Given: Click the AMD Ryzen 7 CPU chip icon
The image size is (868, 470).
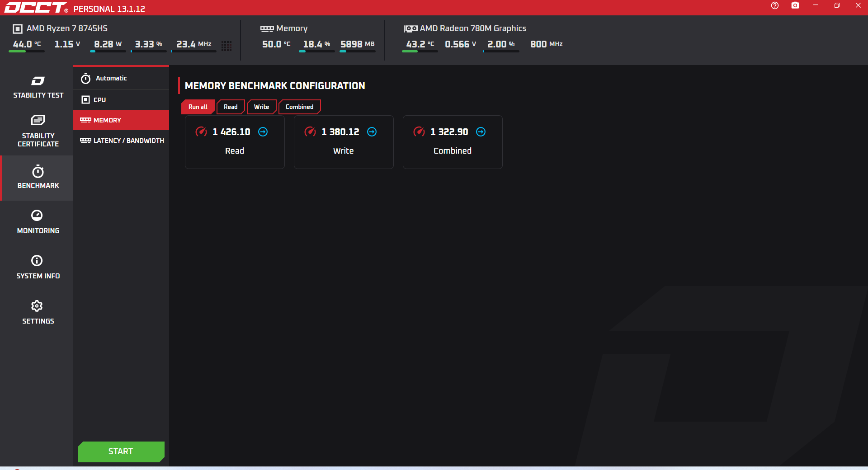Looking at the screenshot, I should coord(17,28).
